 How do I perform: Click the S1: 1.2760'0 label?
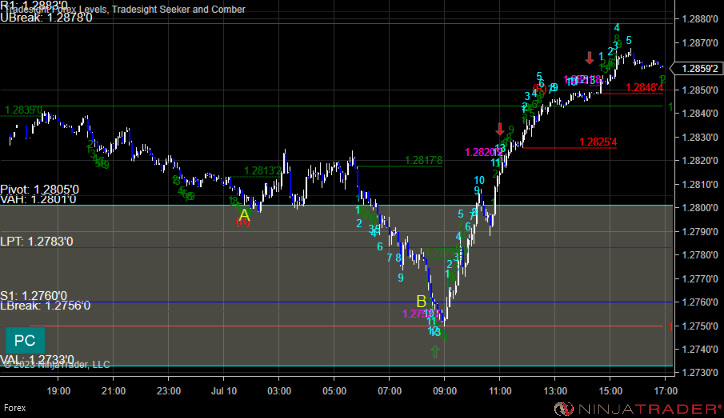pyautogui.click(x=34, y=296)
